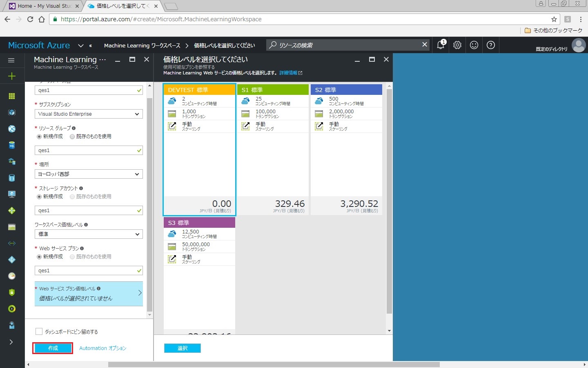Reload the page in the browser
588x368 pixels.
click(x=30, y=19)
